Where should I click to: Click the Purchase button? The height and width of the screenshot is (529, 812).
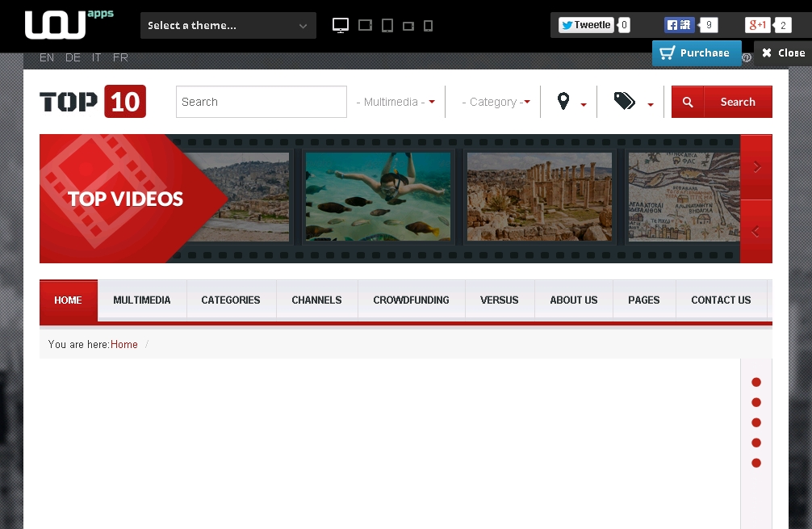[696, 53]
